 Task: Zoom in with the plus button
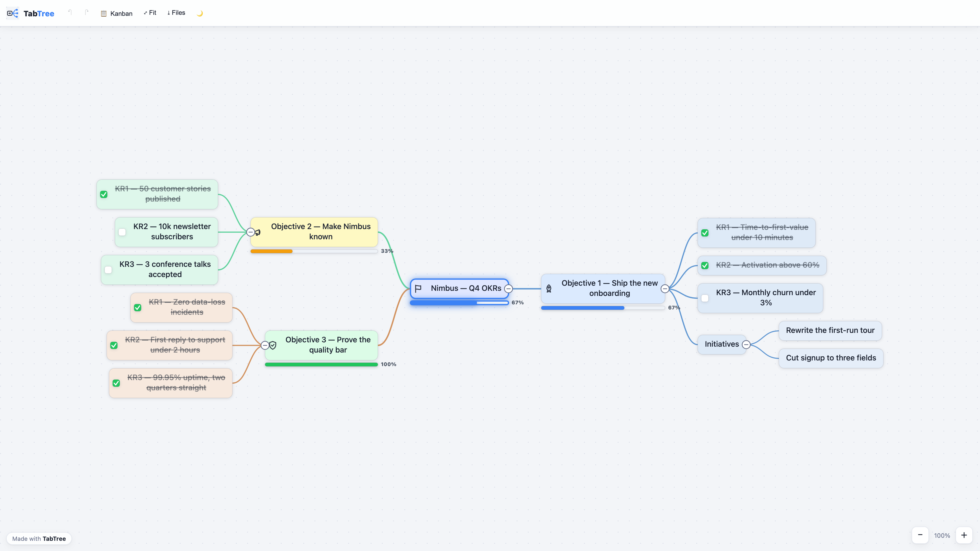(964, 535)
